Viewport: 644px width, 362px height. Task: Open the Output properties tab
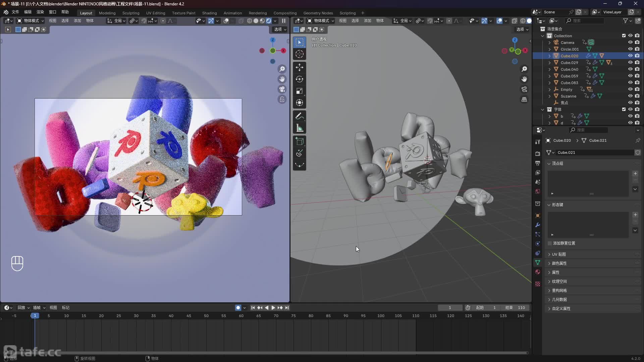pyautogui.click(x=538, y=163)
